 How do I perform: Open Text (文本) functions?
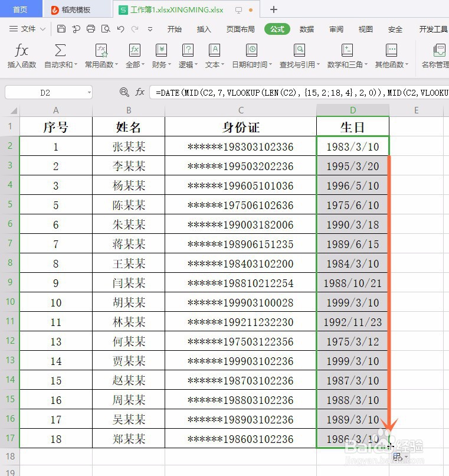tap(215, 56)
